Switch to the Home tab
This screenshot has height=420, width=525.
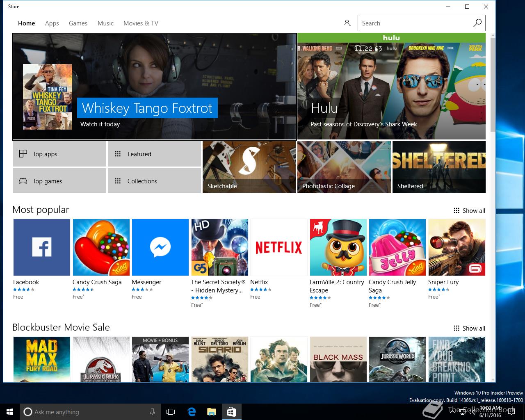pyautogui.click(x=26, y=23)
